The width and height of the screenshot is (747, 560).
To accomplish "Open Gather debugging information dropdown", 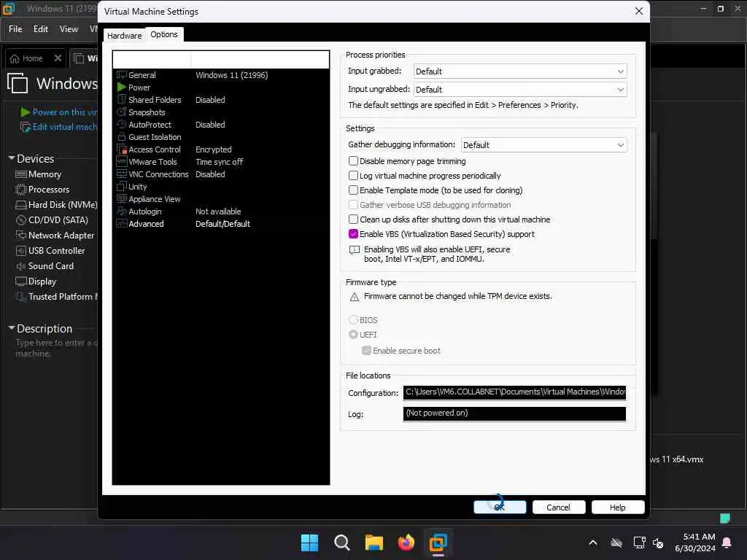I will click(x=543, y=145).
